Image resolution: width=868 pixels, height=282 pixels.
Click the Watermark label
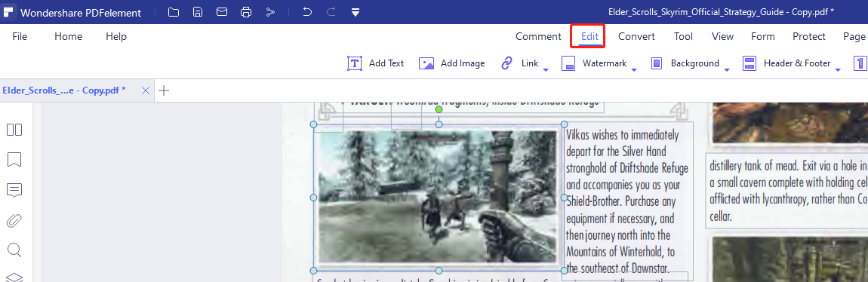tap(605, 63)
